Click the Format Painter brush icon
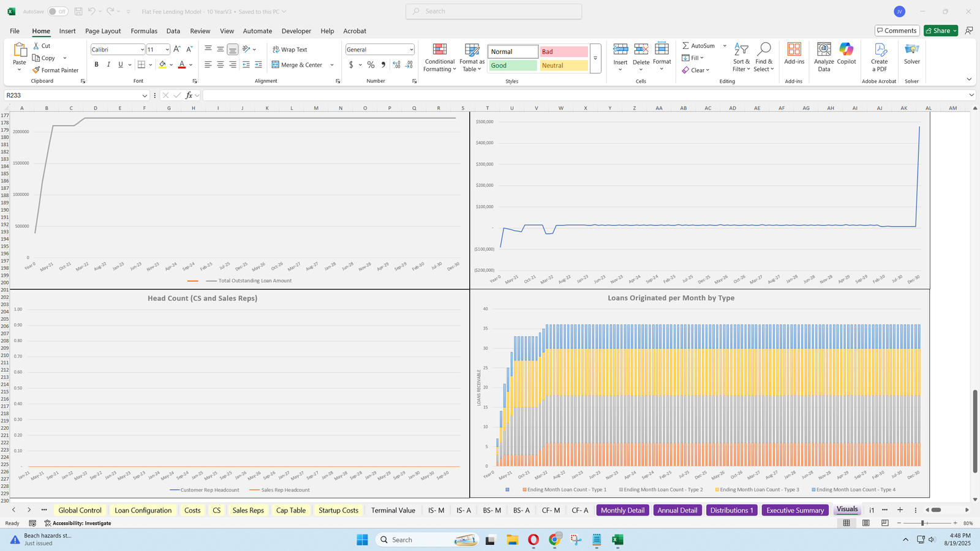 coord(37,70)
